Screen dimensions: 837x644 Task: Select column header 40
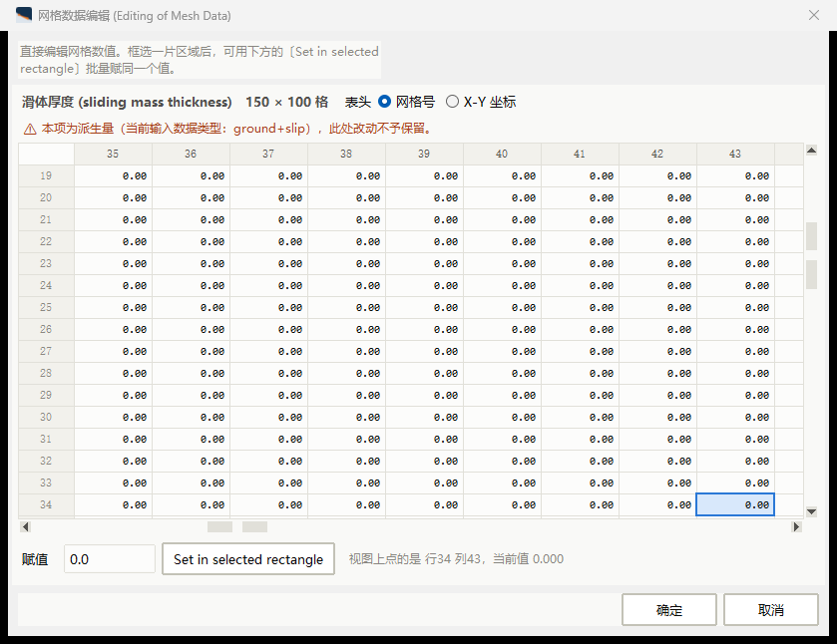click(502, 155)
